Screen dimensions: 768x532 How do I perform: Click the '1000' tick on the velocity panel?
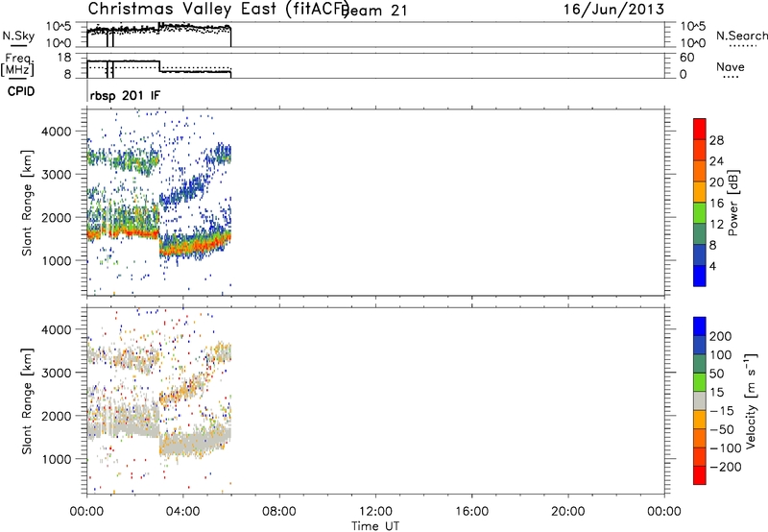pos(56,459)
